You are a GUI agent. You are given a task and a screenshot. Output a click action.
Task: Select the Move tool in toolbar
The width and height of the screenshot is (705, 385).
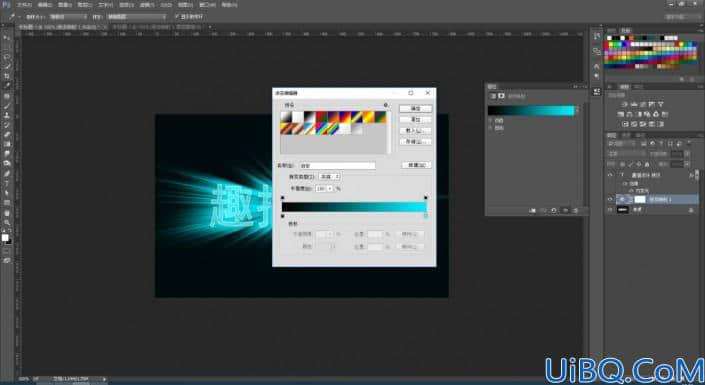point(7,38)
